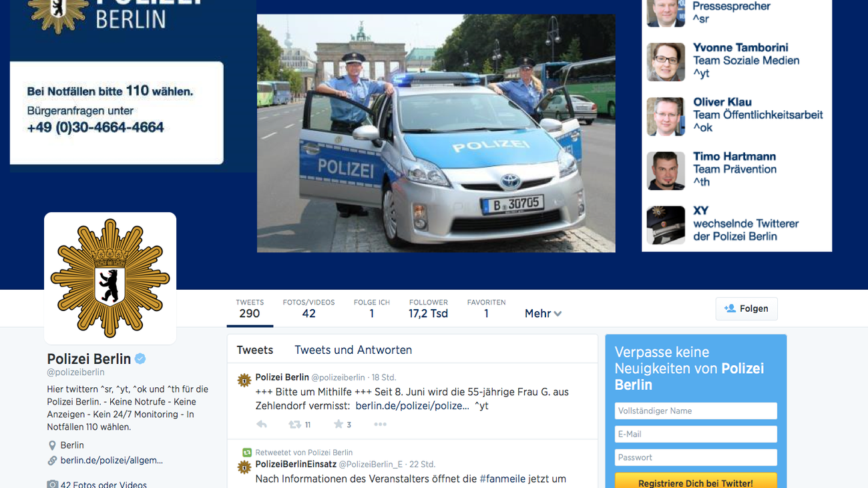The height and width of the screenshot is (488, 868).
Task: Click into the E-Mail field
Action: 695,434
